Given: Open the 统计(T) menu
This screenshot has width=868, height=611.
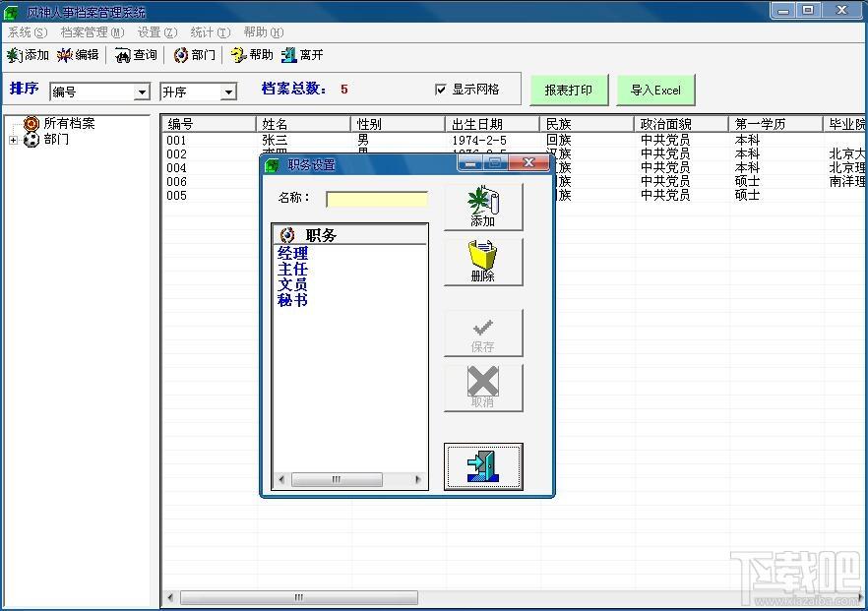Looking at the screenshot, I should pyautogui.click(x=210, y=32).
